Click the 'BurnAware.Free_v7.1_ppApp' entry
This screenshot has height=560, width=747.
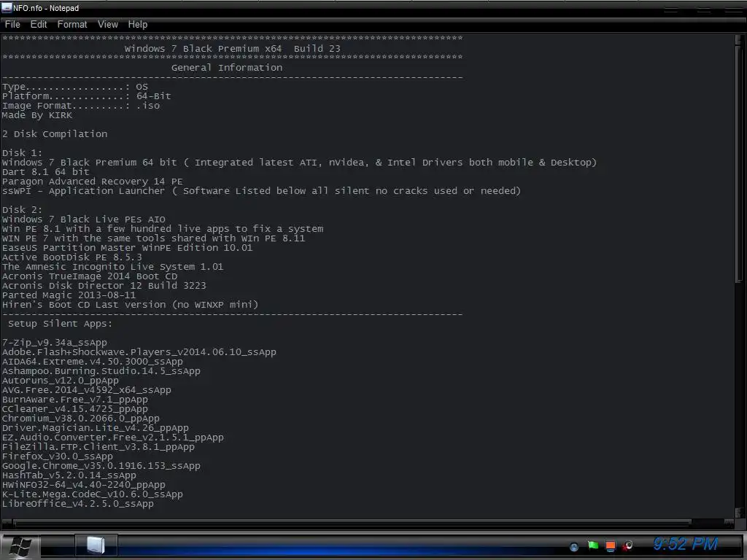pyautogui.click(x=75, y=400)
